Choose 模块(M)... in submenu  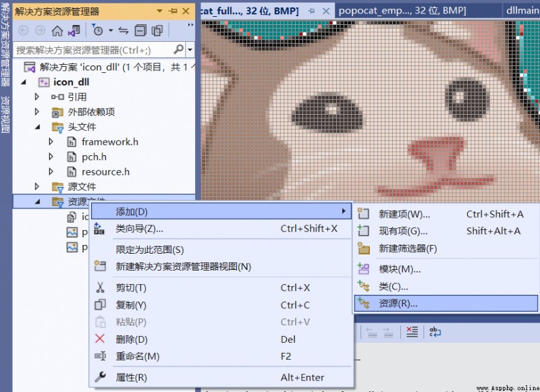point(446,269)
